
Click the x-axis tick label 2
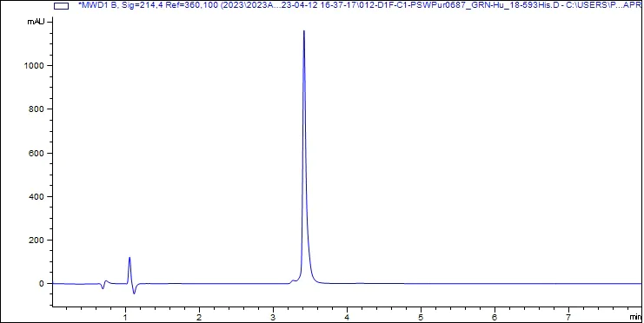point(199,317)
